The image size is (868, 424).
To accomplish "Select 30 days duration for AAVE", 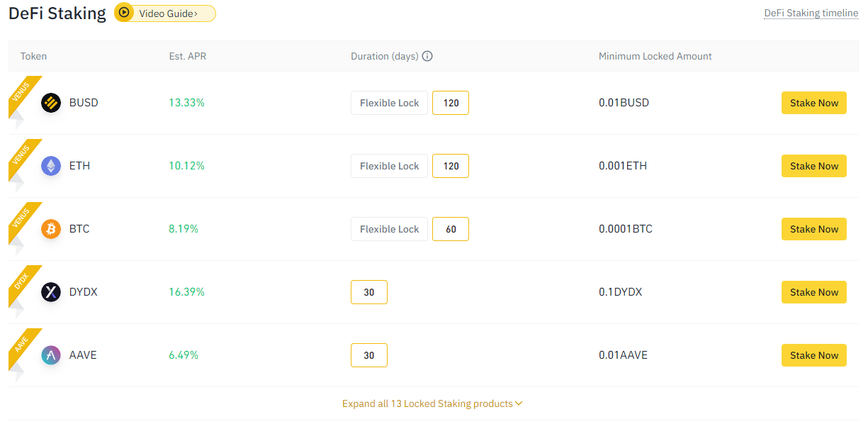I will 369,355.
